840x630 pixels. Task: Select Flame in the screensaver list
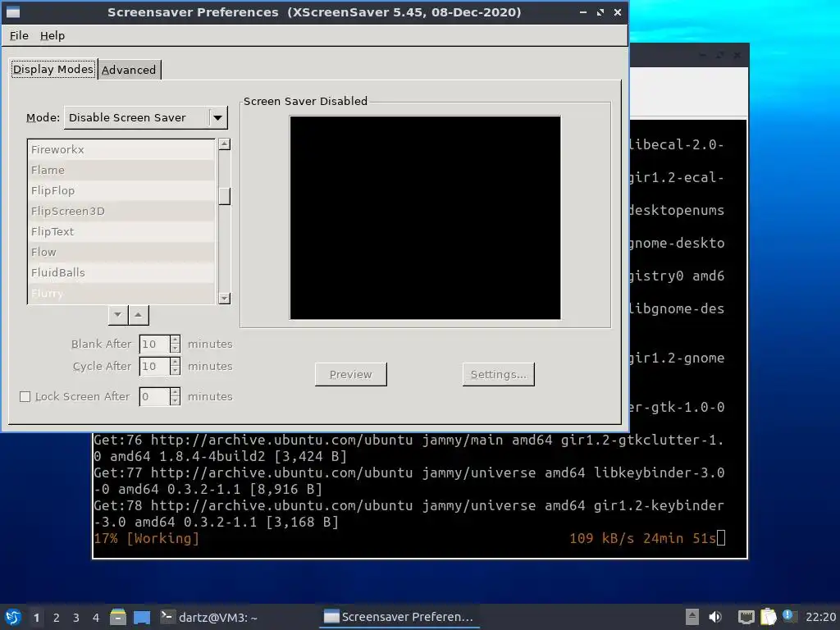[x=121, y=170]
